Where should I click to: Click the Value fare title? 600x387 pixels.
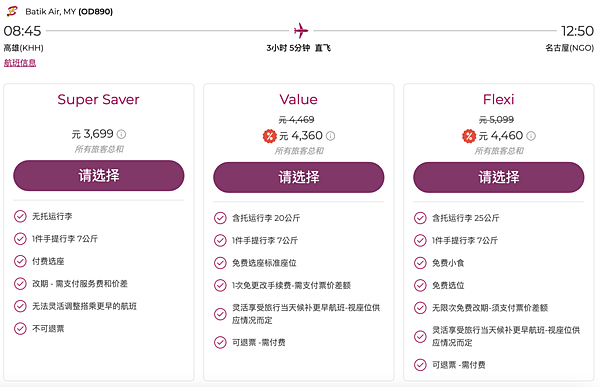pos(298,100)
